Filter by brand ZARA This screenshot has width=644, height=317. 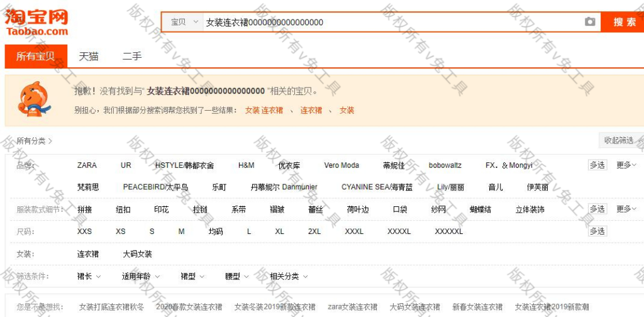coord(87,165)
